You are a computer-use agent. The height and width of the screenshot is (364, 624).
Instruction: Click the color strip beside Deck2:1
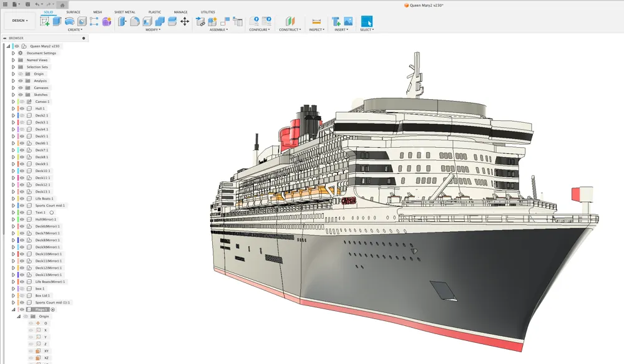pos(17,115)
